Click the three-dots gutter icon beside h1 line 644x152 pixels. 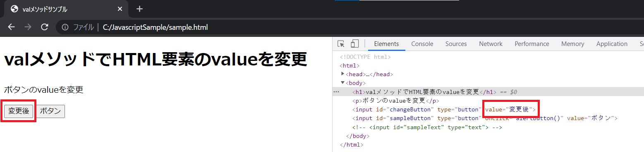[x=336, y=92]
